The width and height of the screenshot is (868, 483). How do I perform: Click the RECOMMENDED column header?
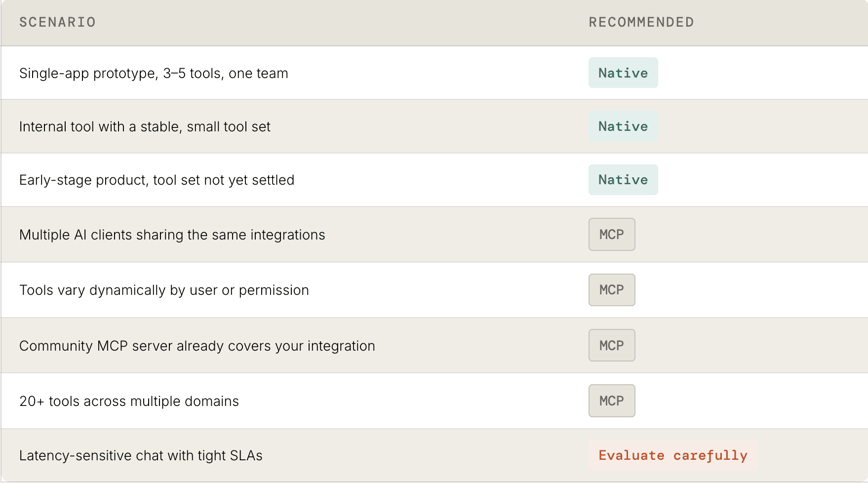[x=641, y=22]
